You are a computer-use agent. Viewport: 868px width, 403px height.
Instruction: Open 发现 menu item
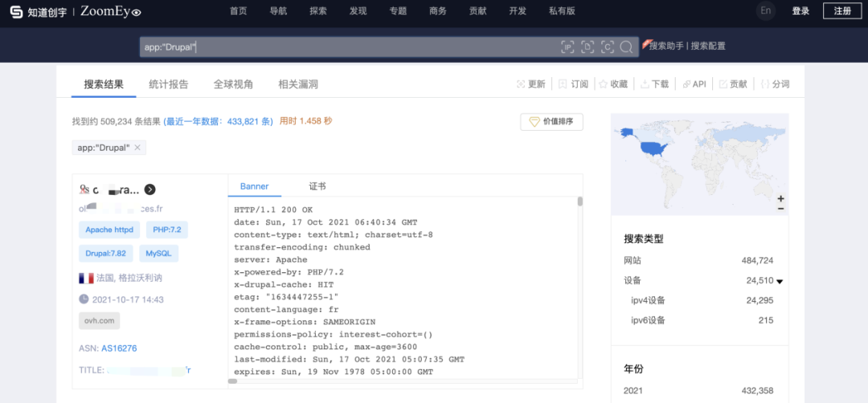pyautogui.click(x=358, y=11)
